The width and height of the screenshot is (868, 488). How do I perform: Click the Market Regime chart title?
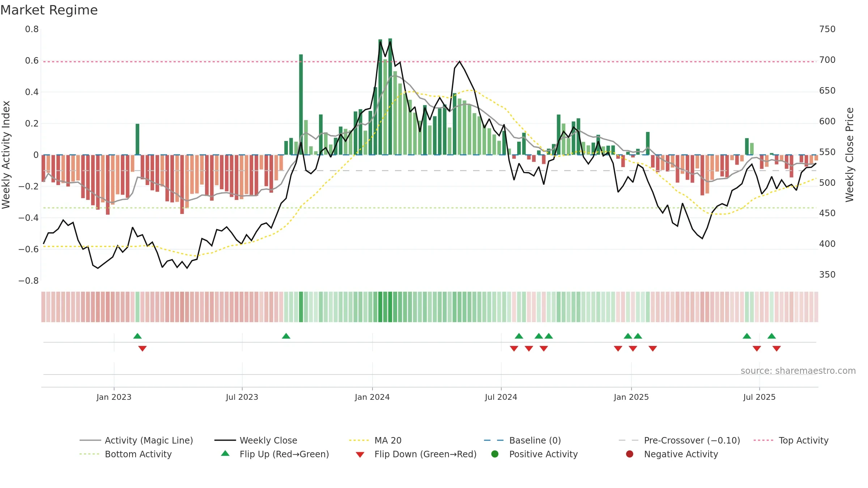click(49, 10)
